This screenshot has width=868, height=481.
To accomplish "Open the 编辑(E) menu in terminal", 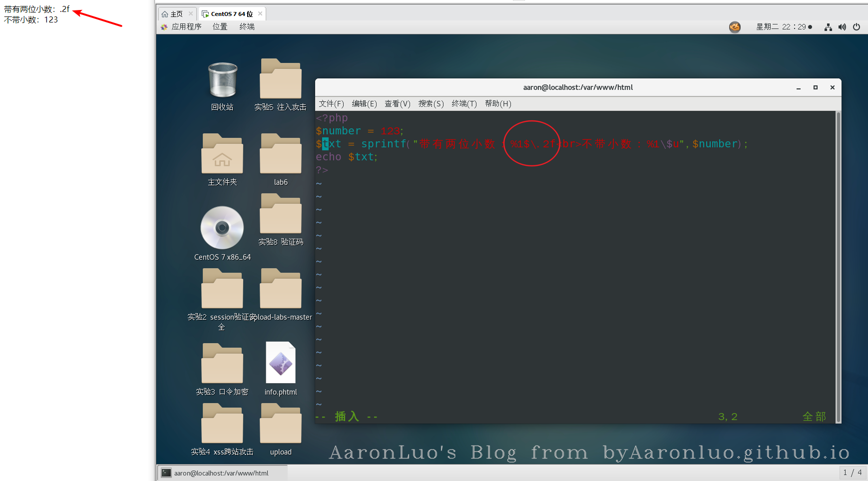I will (x=364, y=104).
